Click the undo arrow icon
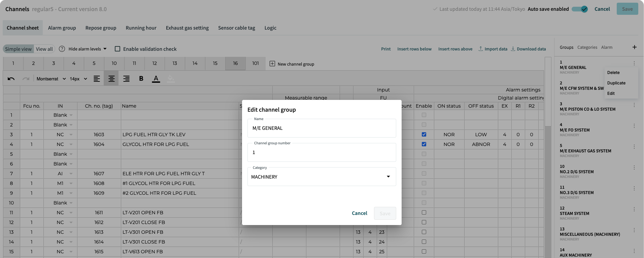 pos(11,79)
